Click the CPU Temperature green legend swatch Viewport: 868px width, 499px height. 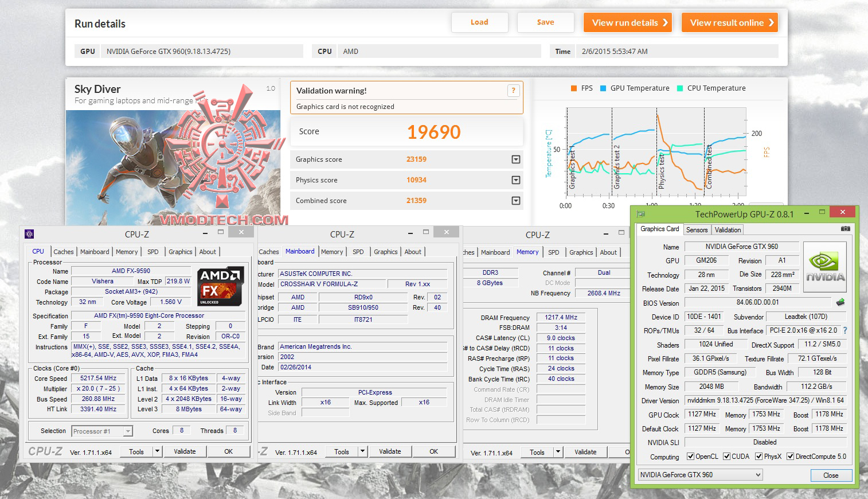point(680,88)
